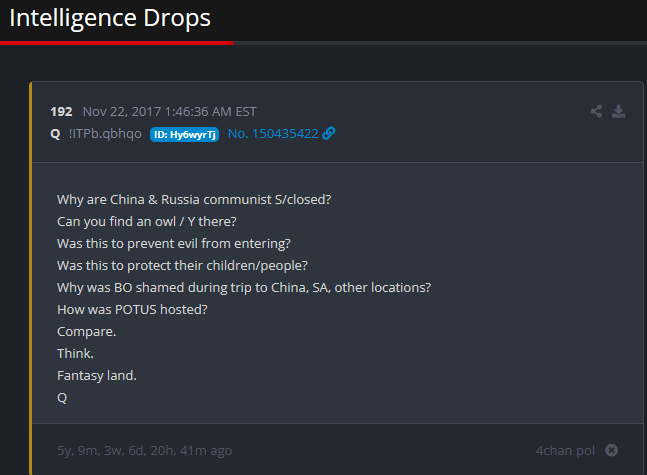Viewport: 647px width, 475px height.
Task: Click the line 'How was POTUS hosted?'
Action: (132, 309)
